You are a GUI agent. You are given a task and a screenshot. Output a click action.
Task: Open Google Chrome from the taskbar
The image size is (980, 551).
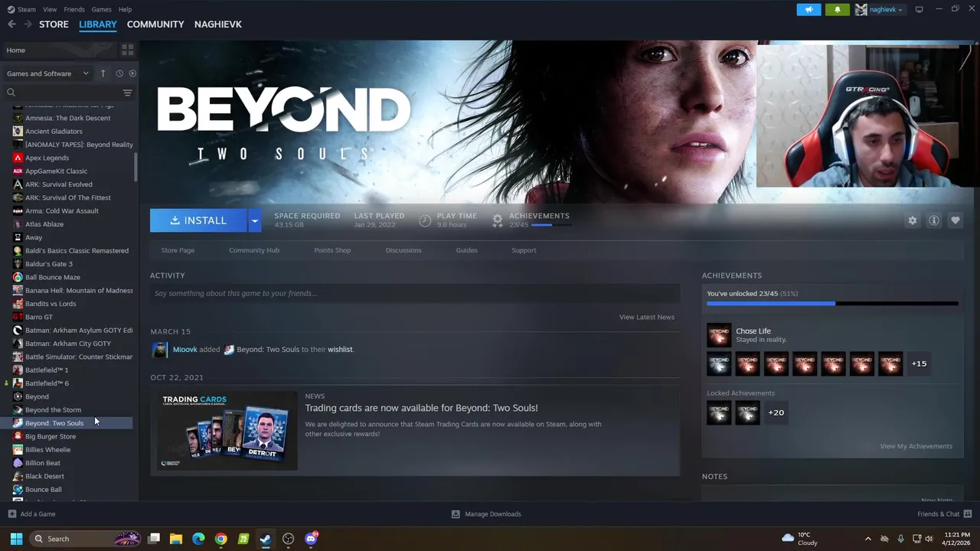click(x=220, y=539)
